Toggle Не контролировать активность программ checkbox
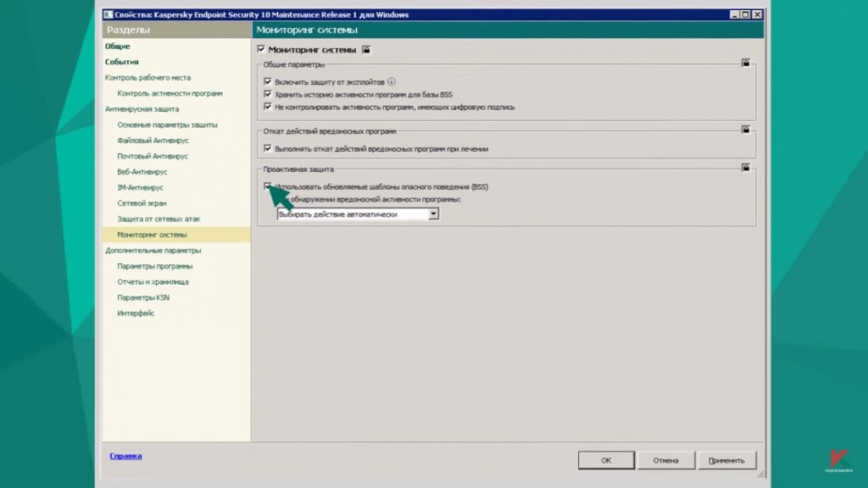 [x=268, y=107]
